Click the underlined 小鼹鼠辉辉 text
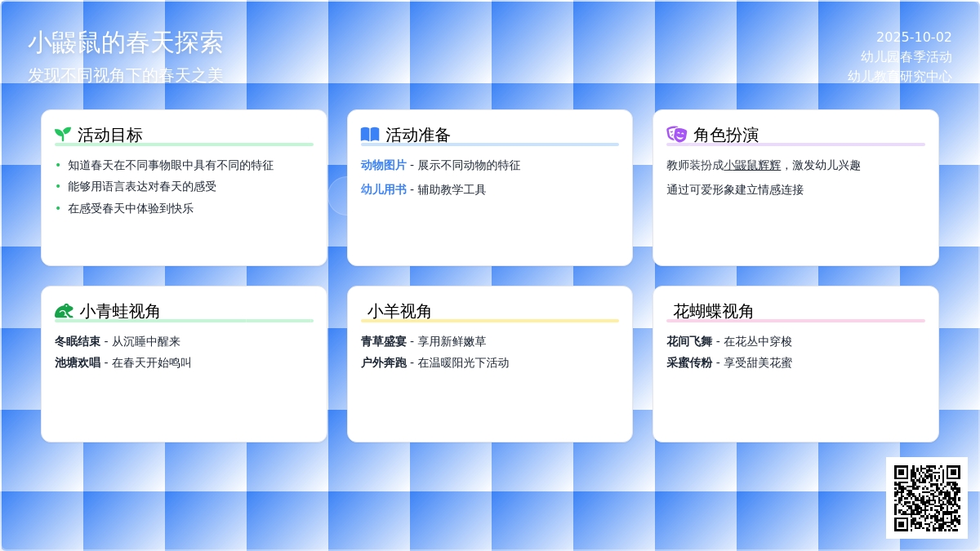The width and height of the screenshot is (980, 551). (x=752, y=165)
